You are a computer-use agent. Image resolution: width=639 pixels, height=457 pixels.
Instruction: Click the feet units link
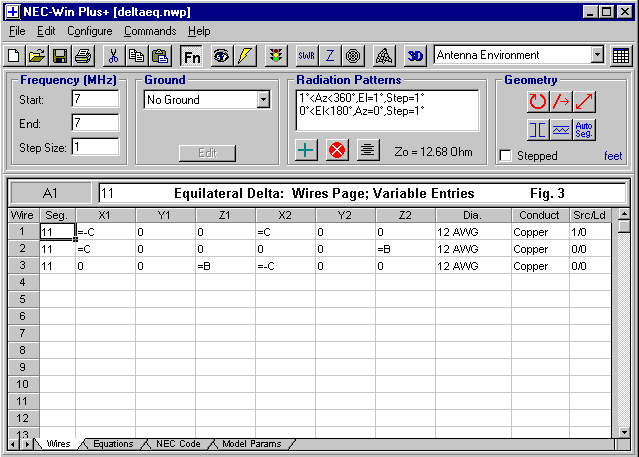(612, 156)
